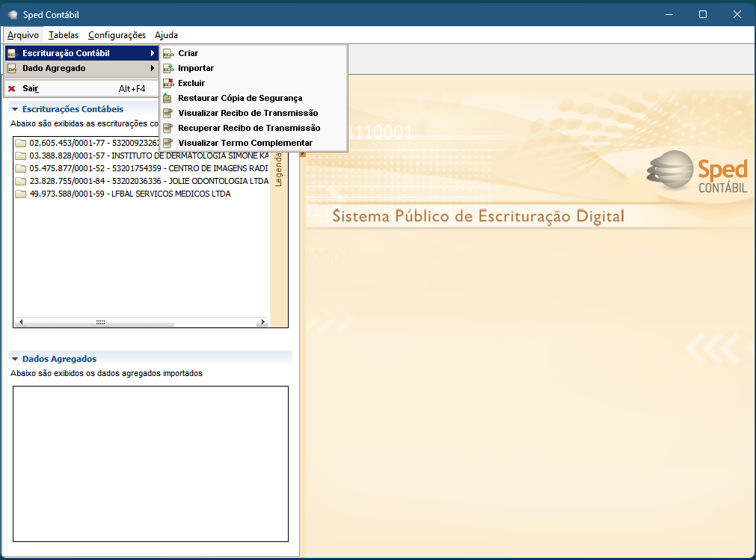Collapse the Escriturações Contábeis section
The image size is (756, 560).
15,109
